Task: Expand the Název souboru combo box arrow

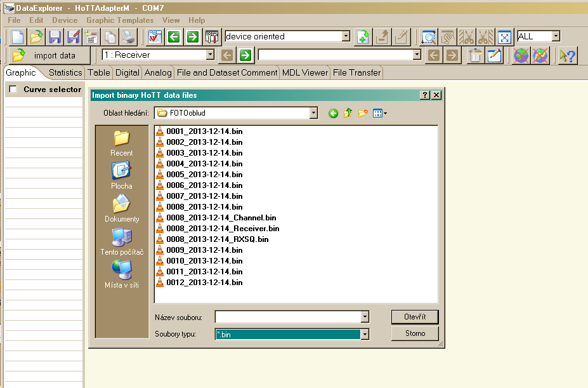Action: (x=364, y=316)
